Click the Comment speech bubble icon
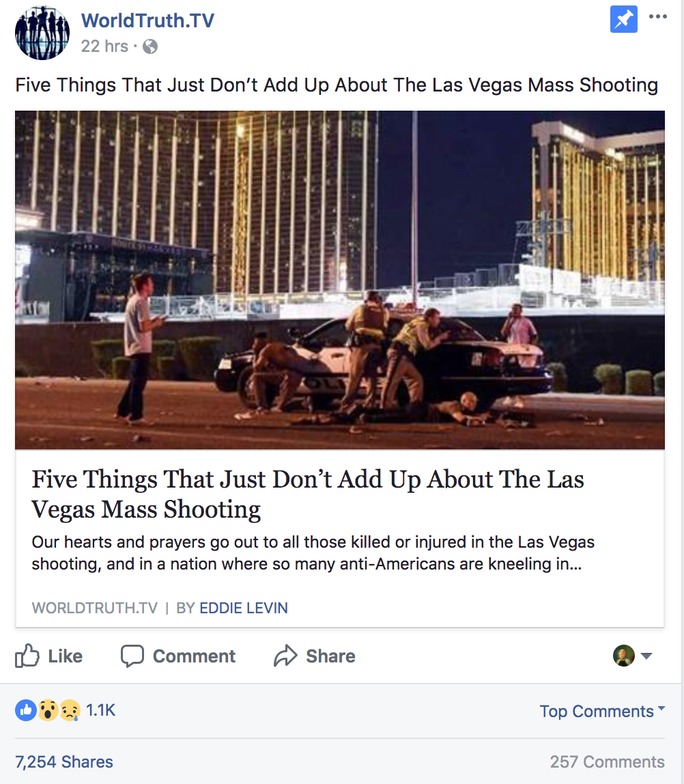The width and height of the screenshot is (684, 784). (x=132, y=656)
